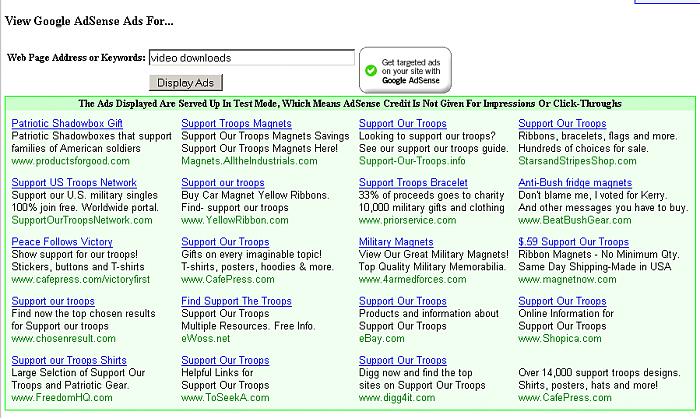Screen dimensions: 700x419
Task: Open the $.59 Support Our Troops link
Action: (x=573, y=242)
